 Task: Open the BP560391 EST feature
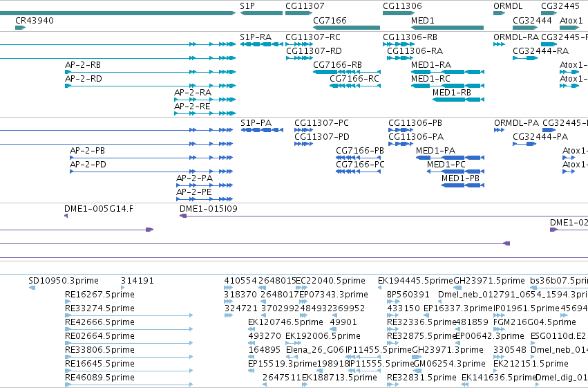(393, 302)
